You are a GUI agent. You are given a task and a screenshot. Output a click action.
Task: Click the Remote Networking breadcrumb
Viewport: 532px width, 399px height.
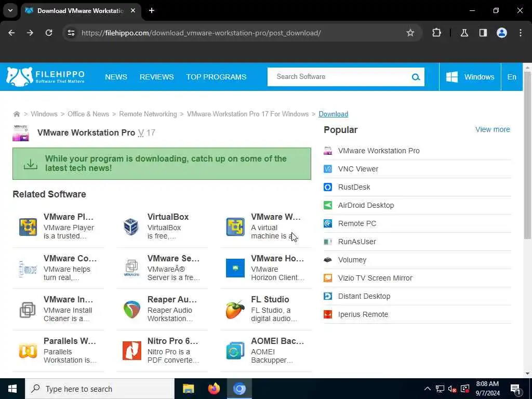148,114
